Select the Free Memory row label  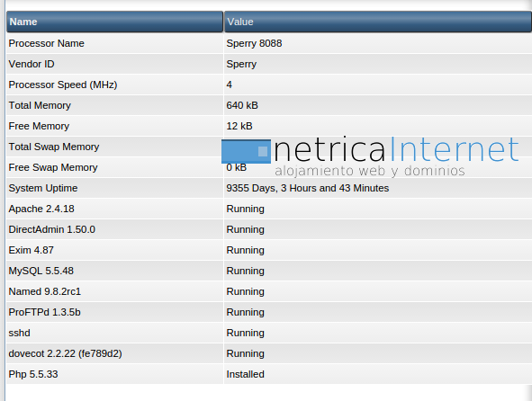tap(39, 126)
